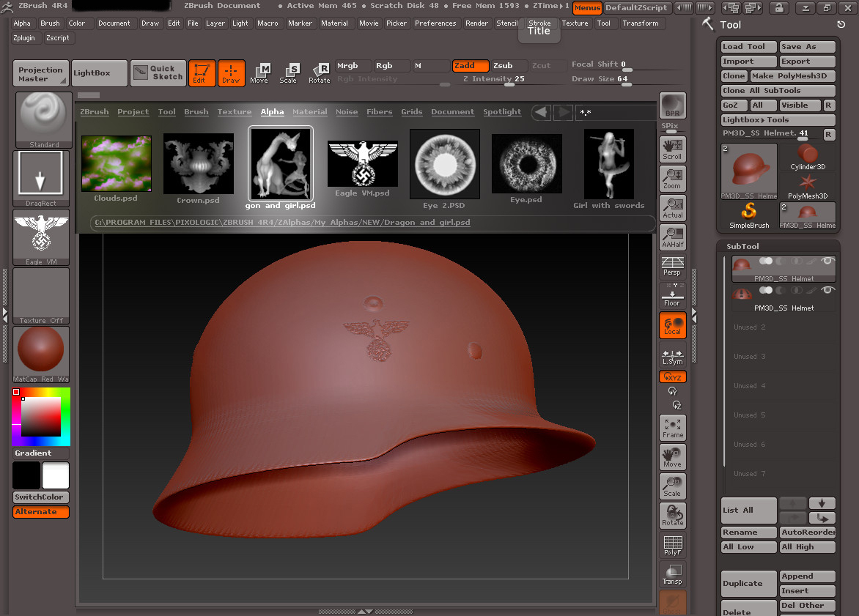Turn on PolyF wireframe display

coord(672,545)
